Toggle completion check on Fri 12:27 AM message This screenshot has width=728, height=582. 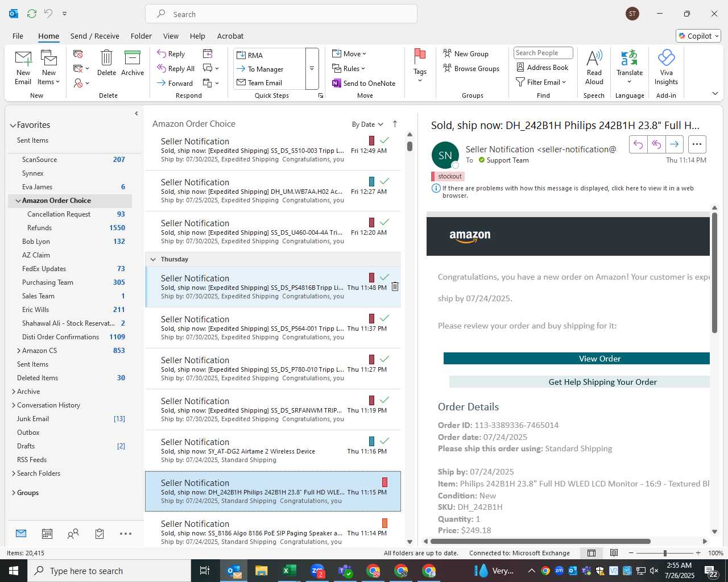[384, 181]
